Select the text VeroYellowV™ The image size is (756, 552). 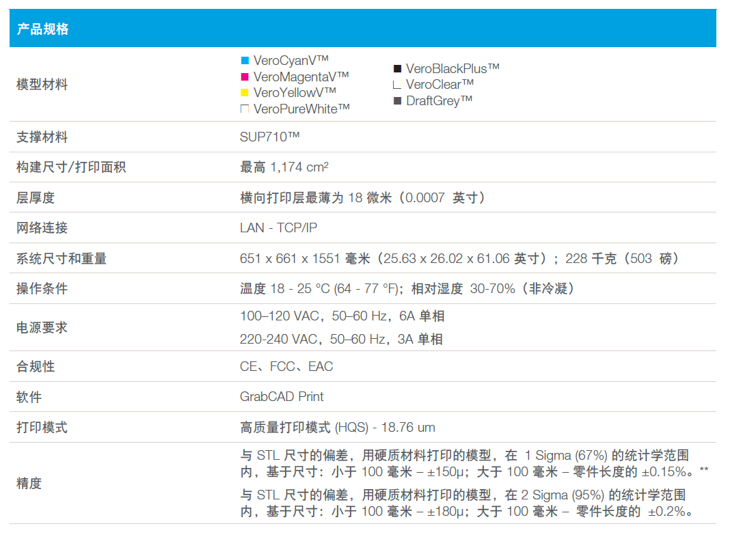[x=295, y=92]
